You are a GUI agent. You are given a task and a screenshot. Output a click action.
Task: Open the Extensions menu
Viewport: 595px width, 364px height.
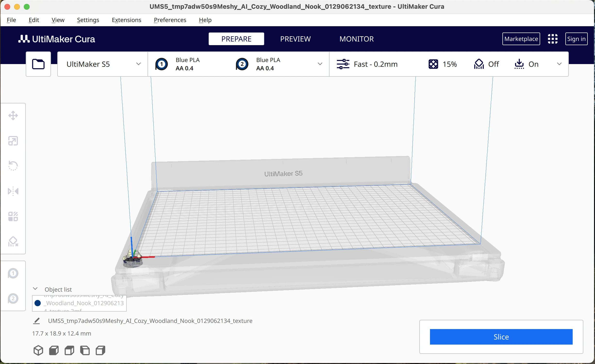[126, 20]
